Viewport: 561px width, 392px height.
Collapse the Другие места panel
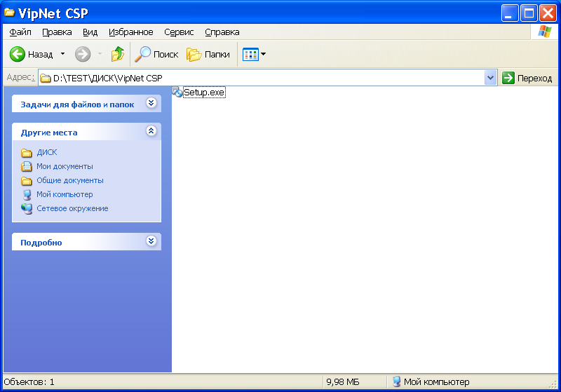coord(151,131)
